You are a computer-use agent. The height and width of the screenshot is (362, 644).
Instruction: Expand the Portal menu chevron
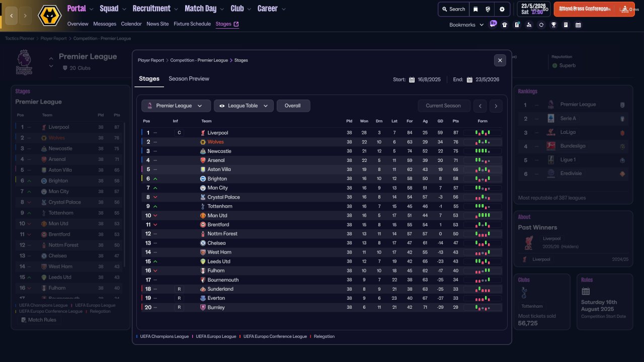[x=91, y=9]
